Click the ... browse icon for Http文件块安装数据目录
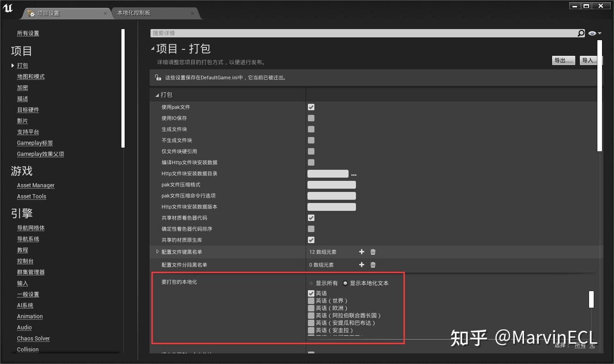This screenshot has height=364, width=614. [354, 173]
